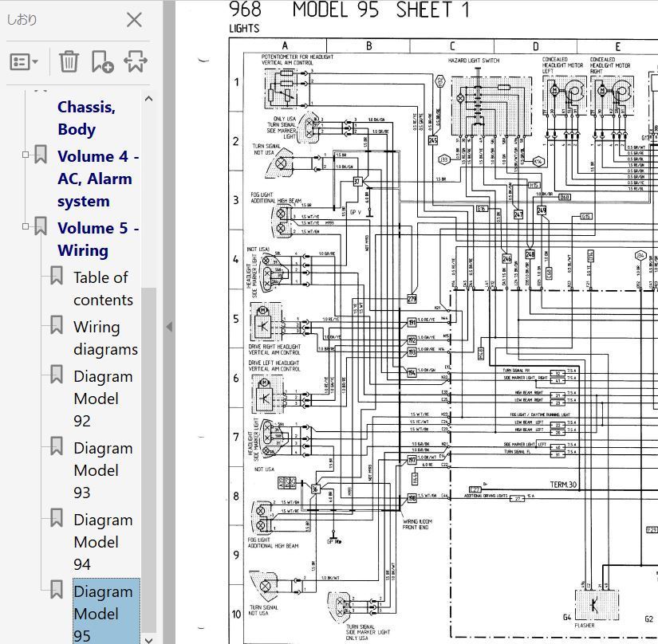Open the Diagram Model 92 bookmark
This screenshot has width=658, height=644.
[x=103, y=399]
